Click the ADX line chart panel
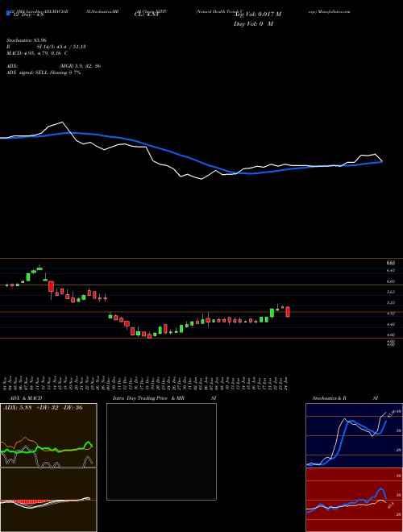Viewport: 403px width, 532px height. pyautogui.click(x=48, y=435)
